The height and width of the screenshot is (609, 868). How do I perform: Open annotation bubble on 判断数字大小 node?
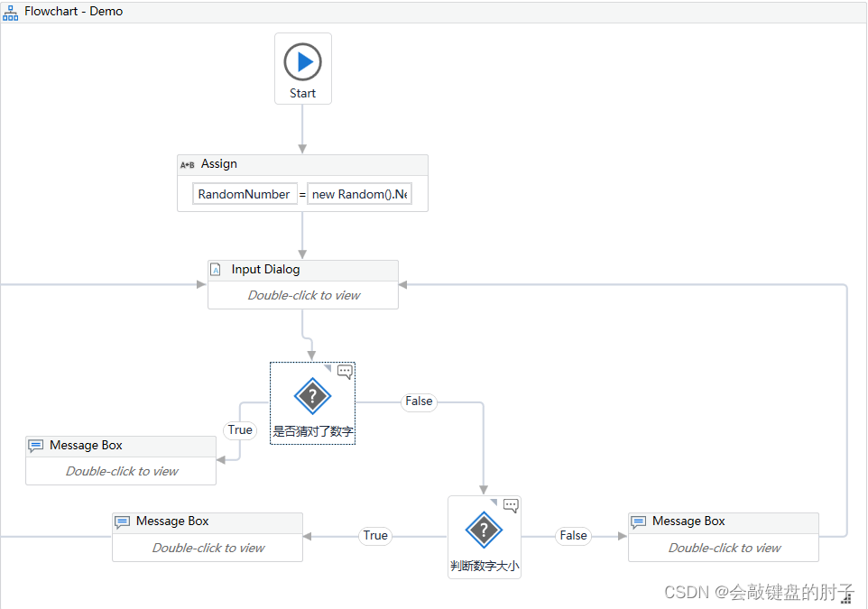click(511, 505)
